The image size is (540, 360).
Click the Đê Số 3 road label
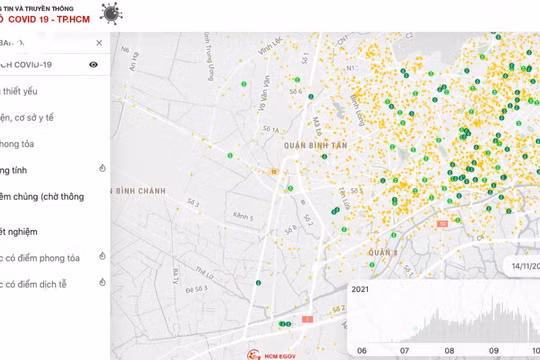click(x=196, y=289)
